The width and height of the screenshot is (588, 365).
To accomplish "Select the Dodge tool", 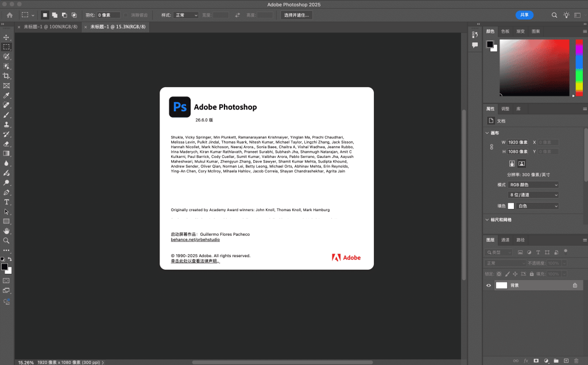I will 6,183.
